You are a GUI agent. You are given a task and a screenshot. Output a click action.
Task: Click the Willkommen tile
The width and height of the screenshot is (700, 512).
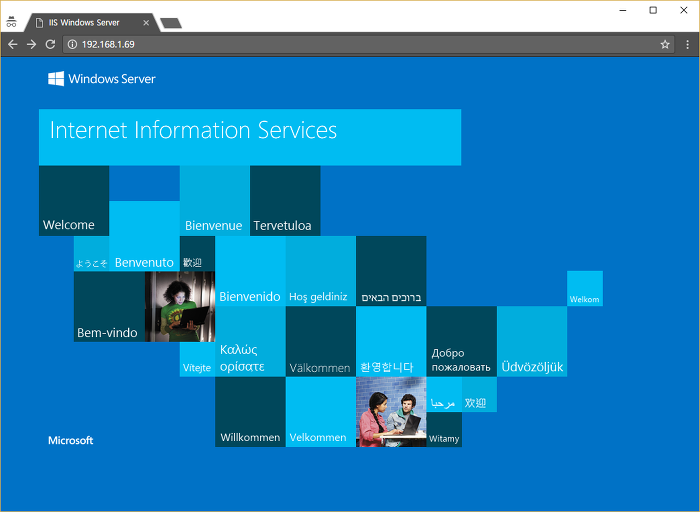[250, 412]
